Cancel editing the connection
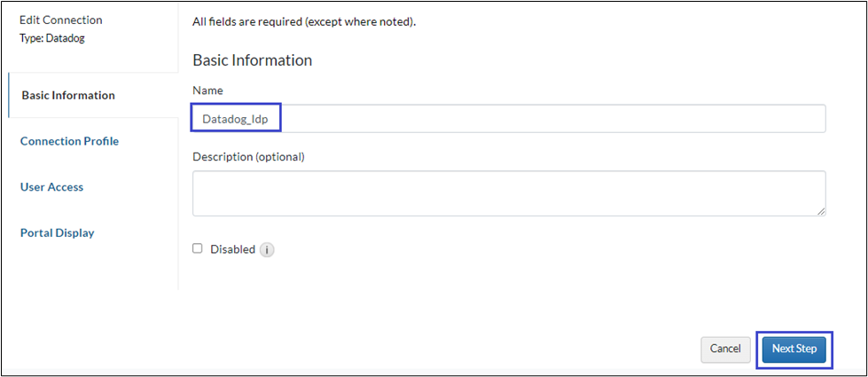Screen dimensions: 868x377 click(725, 350)
